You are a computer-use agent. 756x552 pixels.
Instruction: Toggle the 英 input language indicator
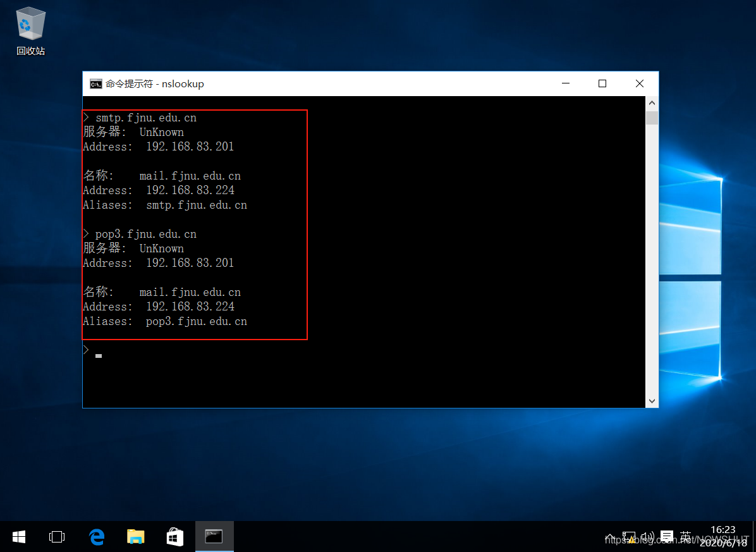(685, 537)
